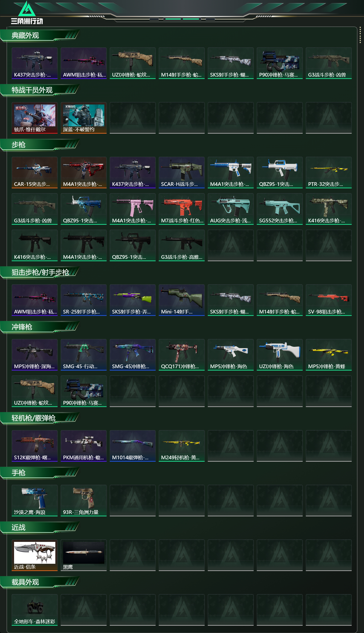Pick the M249轻机枪-黄 skin tile

[182, 446]
